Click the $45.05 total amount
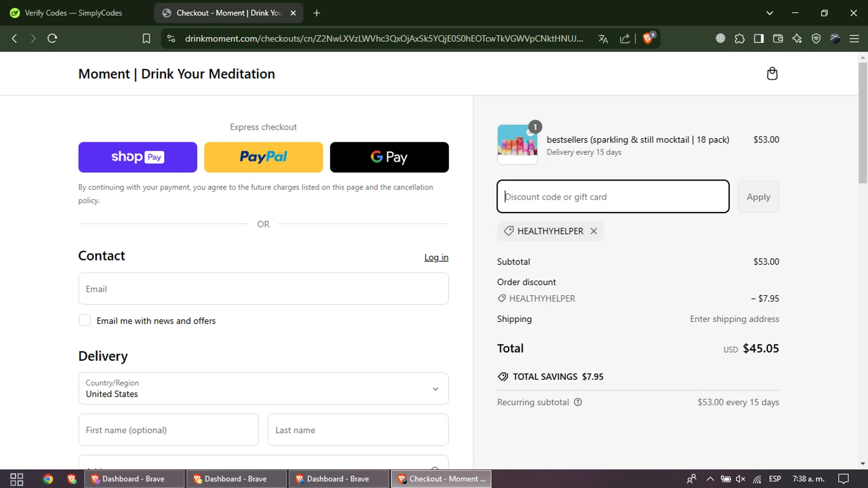This screenshot has width=868, height=488. tap(761, 348)
